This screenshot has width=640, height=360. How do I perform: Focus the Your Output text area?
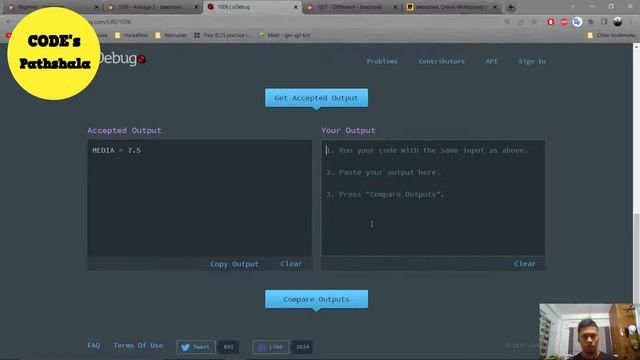pos(433,198)
